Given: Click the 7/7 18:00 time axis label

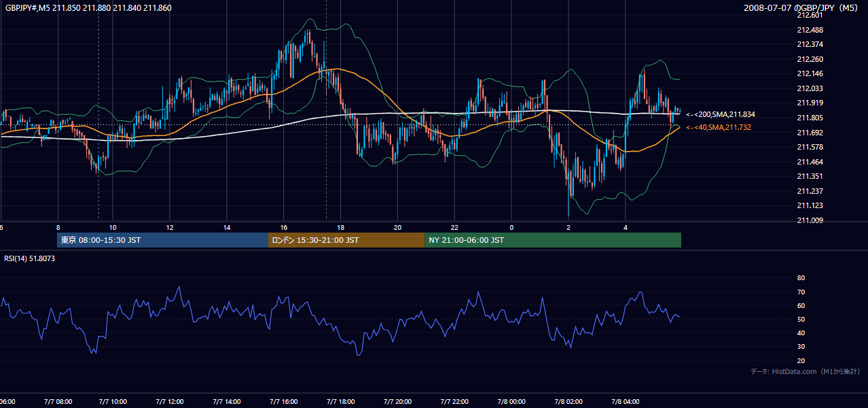Looking at the screenshot, I should (x=341, y=402).
